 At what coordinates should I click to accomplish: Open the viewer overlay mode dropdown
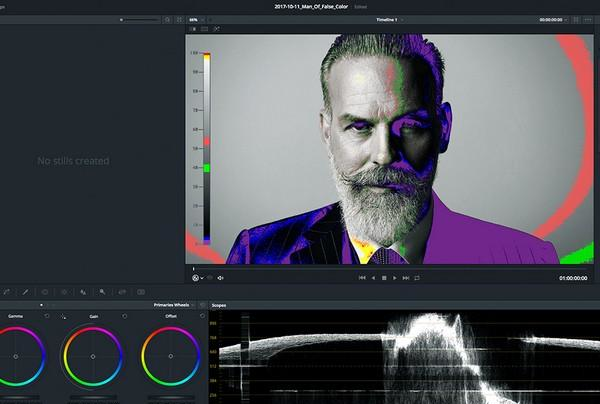[197, 278]
